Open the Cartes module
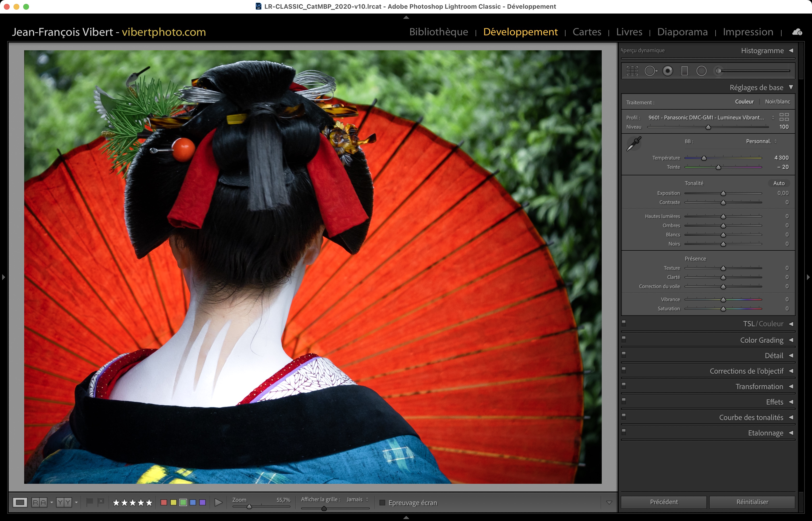812x521 pixels. pos(587,32)
